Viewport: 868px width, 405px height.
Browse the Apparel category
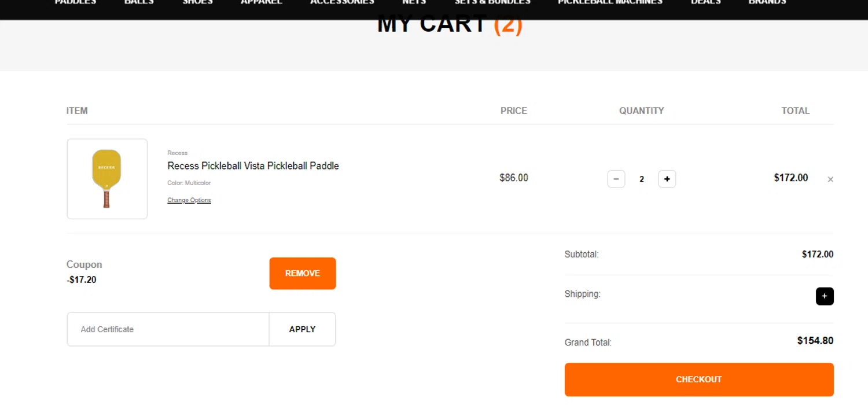[x=261, y=3]
